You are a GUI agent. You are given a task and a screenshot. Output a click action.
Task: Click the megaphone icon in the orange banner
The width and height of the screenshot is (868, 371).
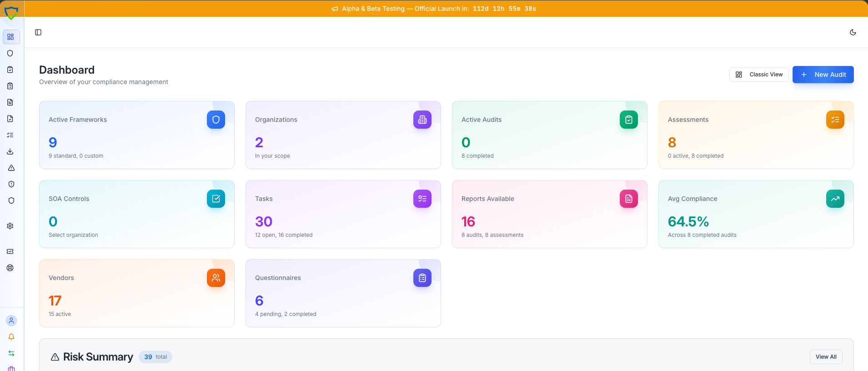pos(335,9)
